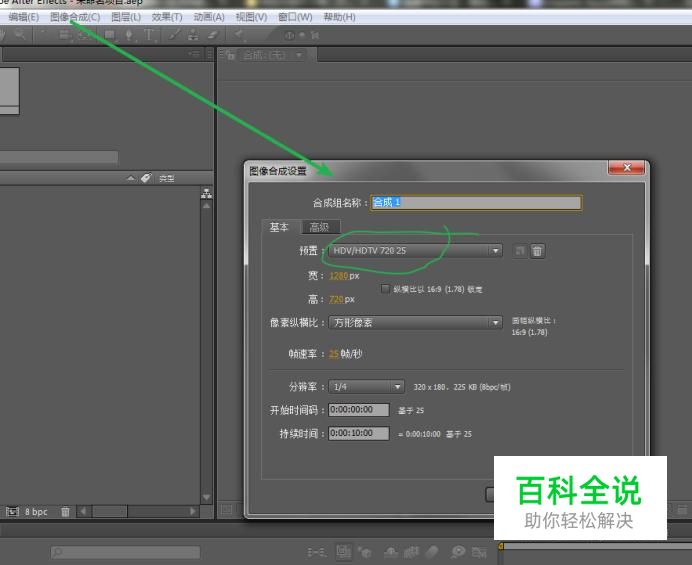Select the Eraser tool

pos(213,35)
